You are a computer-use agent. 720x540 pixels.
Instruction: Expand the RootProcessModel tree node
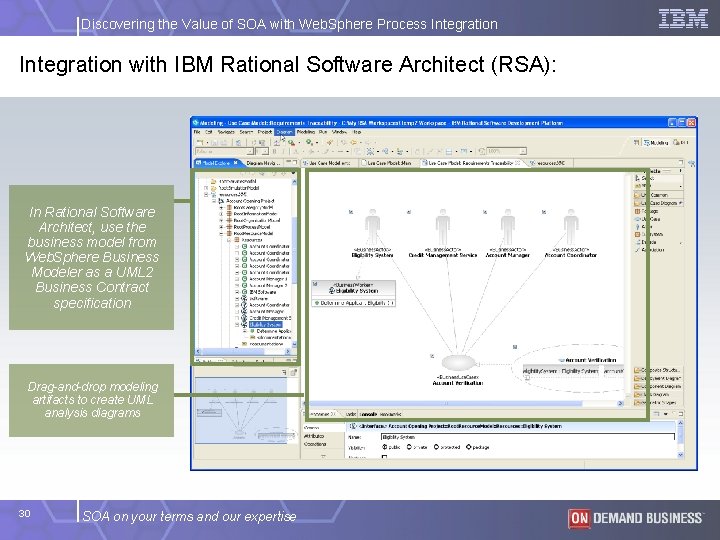(221, 227)
